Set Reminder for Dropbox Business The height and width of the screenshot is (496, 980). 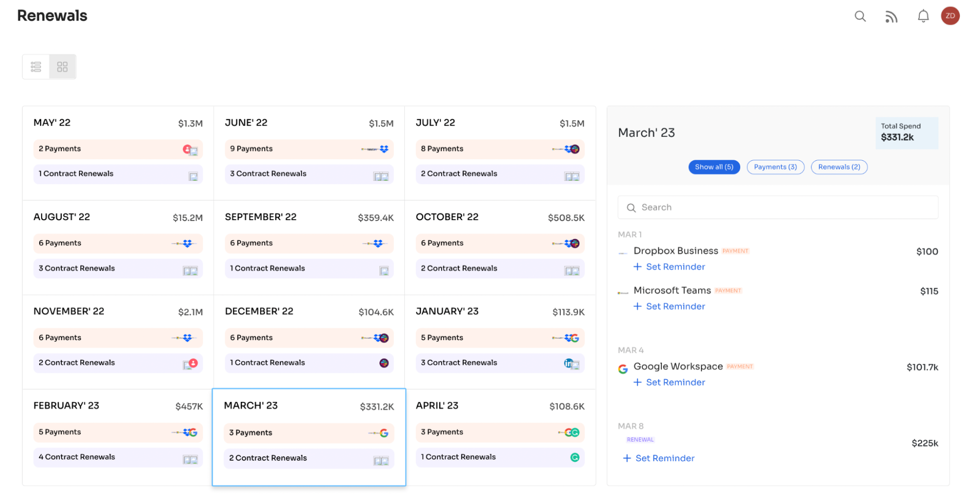pos(669,267)
